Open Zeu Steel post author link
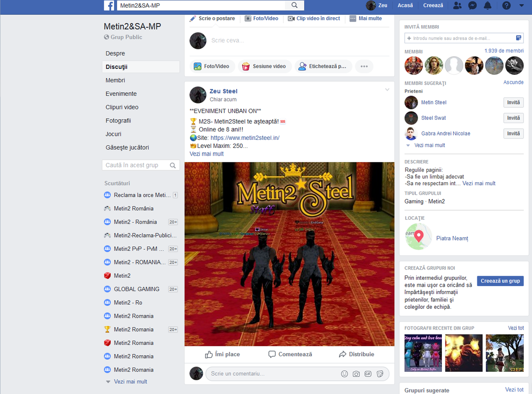The height and width of the screenshot is (394, 532). point(223,91)
